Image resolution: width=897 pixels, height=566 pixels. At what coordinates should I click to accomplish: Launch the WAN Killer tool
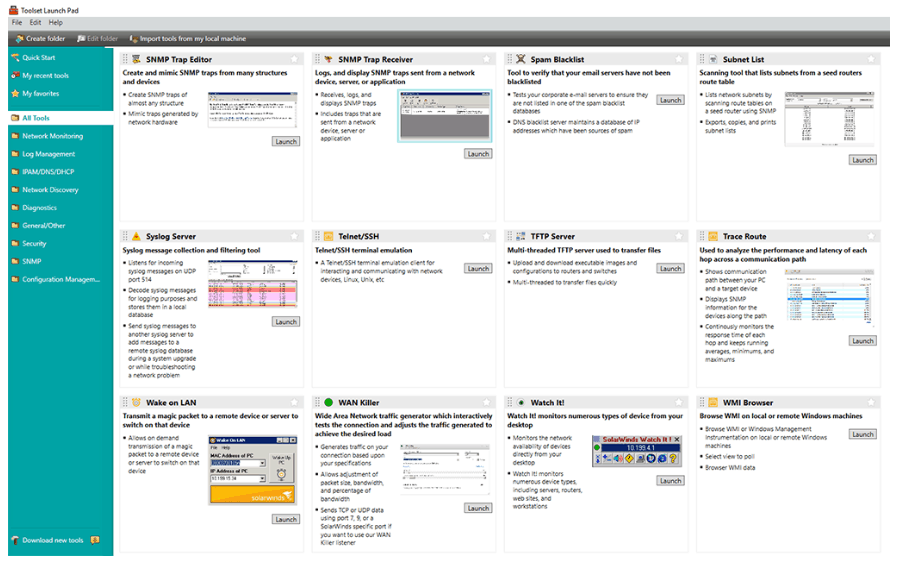click(x=478, y=508)
